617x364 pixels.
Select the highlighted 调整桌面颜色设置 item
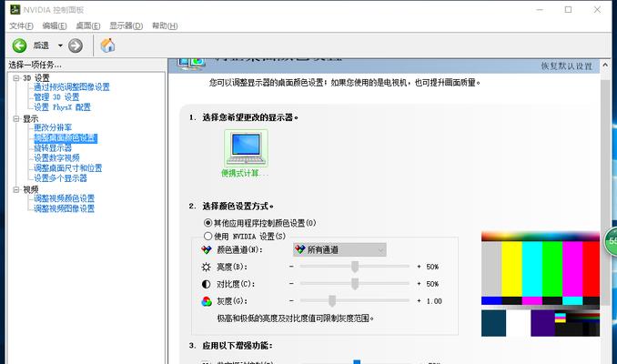(66, 138)
